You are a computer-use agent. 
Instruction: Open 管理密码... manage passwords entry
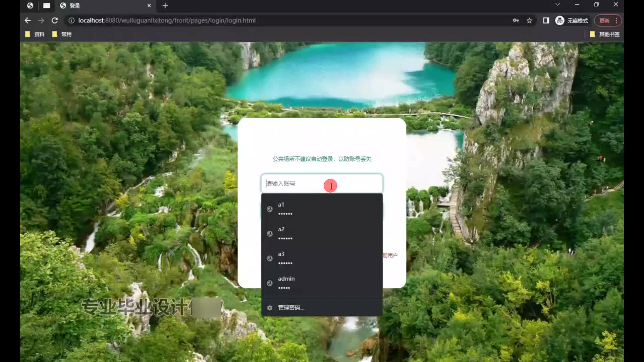[x=322, y=308]
